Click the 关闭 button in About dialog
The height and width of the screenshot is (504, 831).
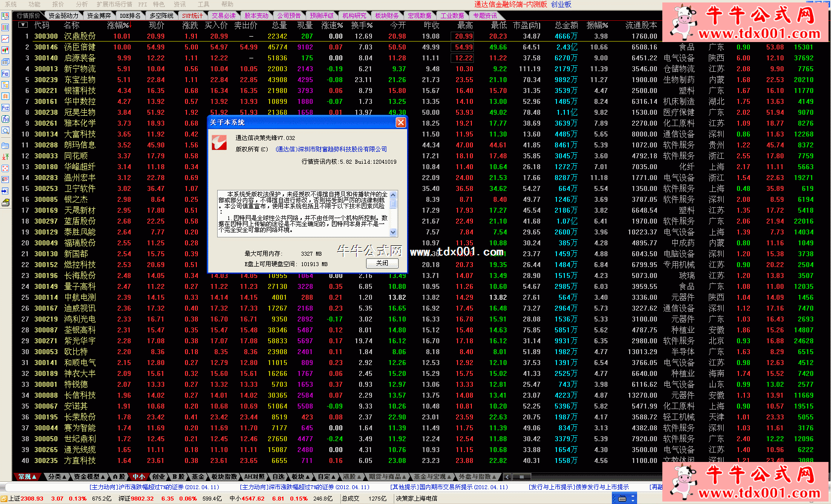pyautogui.click(x=382, y=263)
